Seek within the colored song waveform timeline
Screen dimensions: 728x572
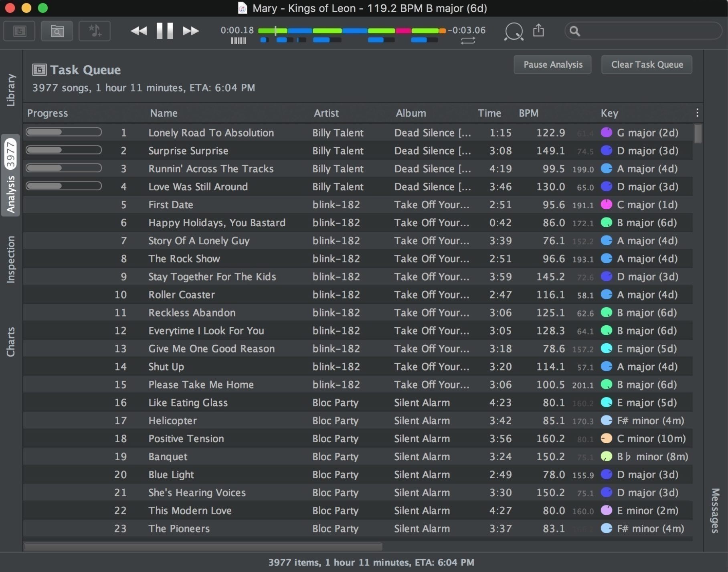(x=352, y=31)
